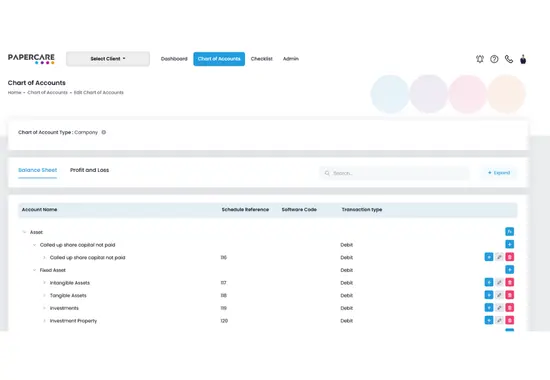Click the add icon in Asset row
This screenshot has width=550, height=380.
point(510,232)
